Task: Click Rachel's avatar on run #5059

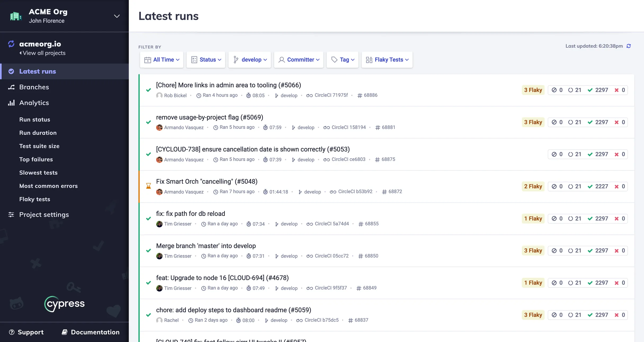Action: coord(159,320)
